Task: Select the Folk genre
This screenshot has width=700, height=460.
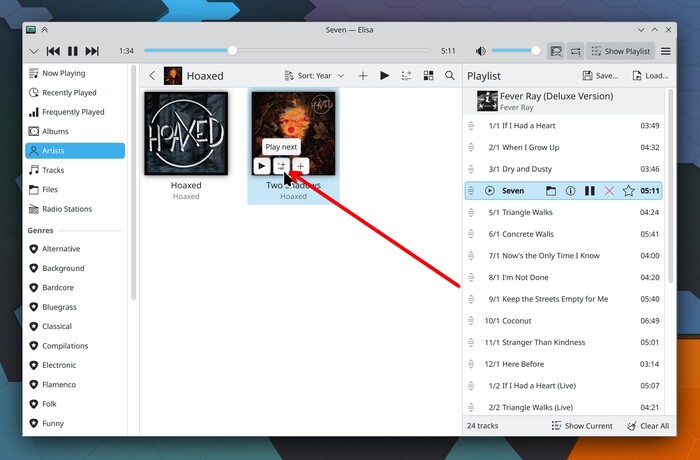Action: (x=75, y=404)
